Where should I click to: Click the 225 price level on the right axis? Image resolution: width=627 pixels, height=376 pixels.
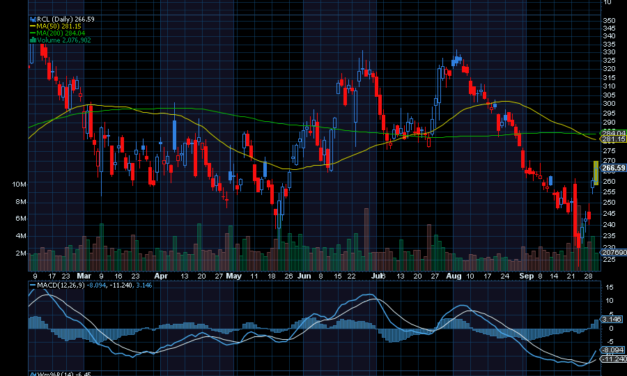[609, 260]
